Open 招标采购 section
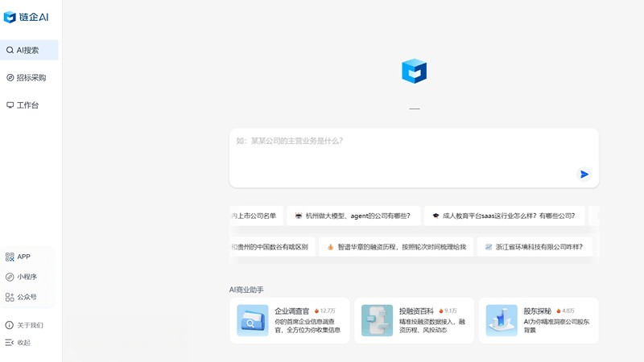644x362 pixels. [x=31, y=78]
